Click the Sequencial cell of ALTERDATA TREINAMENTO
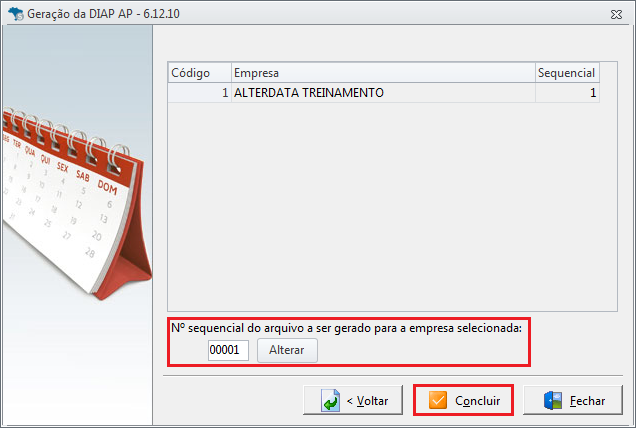Image resolution: width=636 pixels, height=428 pixels. (x=567, y=93)
